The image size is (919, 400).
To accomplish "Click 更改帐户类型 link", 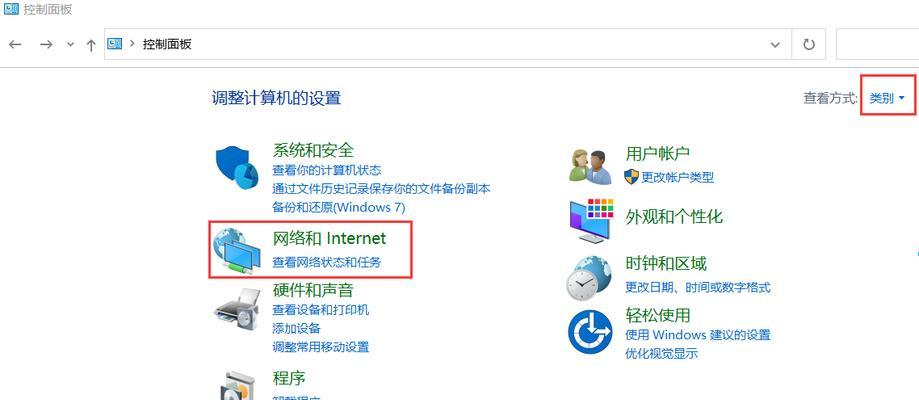I will tap(677, 177).
